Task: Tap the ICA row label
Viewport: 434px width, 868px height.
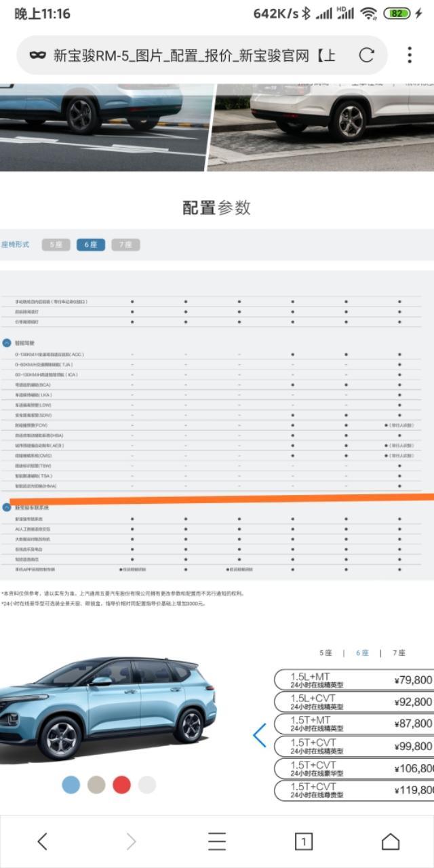Action: click(x=46, y=374)
